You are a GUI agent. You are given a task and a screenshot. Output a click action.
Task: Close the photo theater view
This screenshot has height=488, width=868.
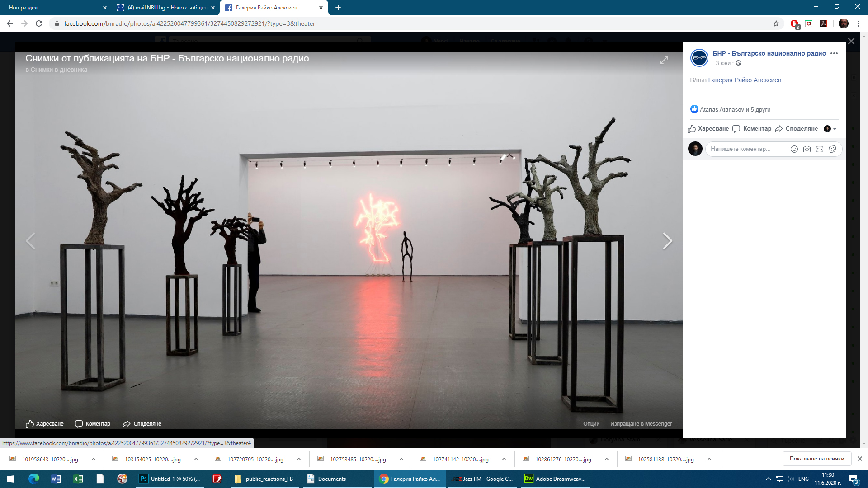point(851,41)
